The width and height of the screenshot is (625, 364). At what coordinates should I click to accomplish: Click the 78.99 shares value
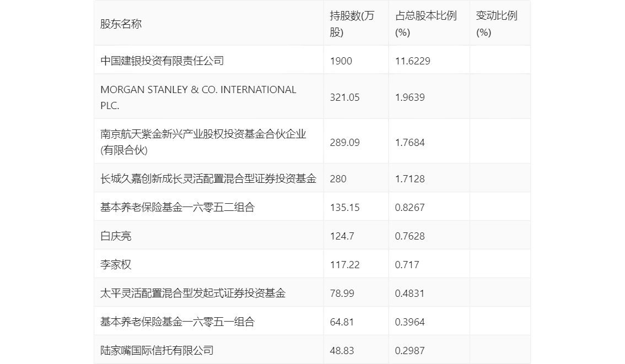(x=342, y=294)
